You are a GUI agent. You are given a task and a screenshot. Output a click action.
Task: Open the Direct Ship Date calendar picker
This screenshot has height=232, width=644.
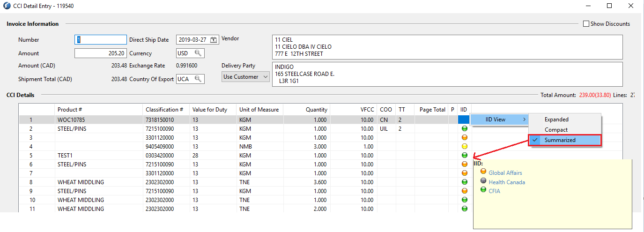click(214, 40)
